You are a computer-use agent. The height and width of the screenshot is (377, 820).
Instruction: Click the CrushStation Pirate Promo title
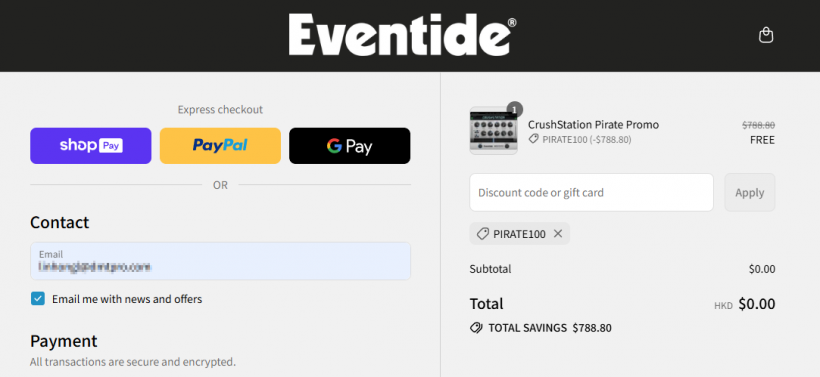tap(593, 124)
